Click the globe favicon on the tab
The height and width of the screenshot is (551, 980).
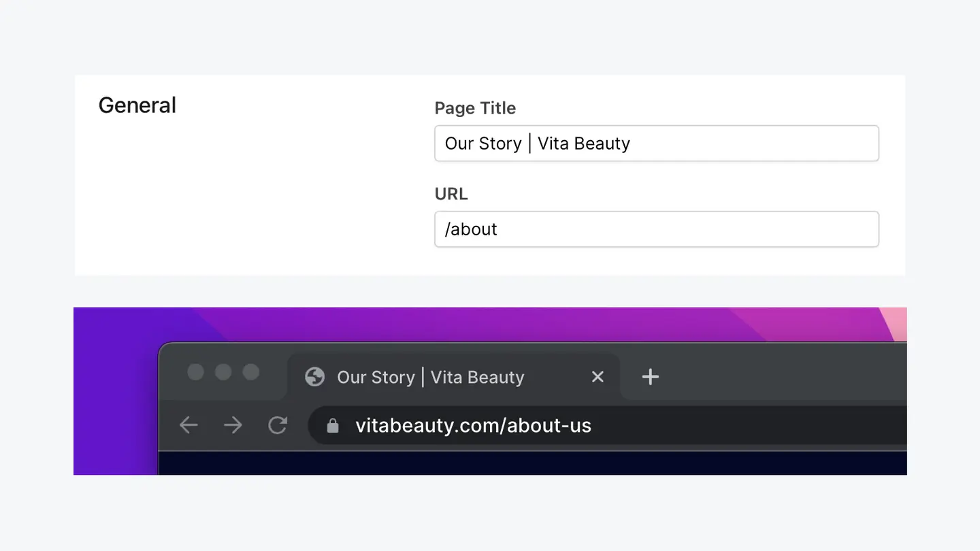pos(314,377)
